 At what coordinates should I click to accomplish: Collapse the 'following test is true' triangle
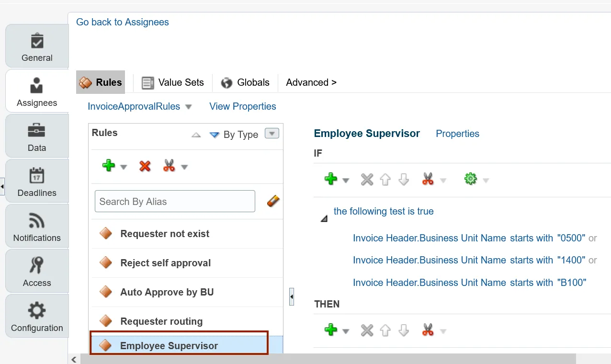324,218
